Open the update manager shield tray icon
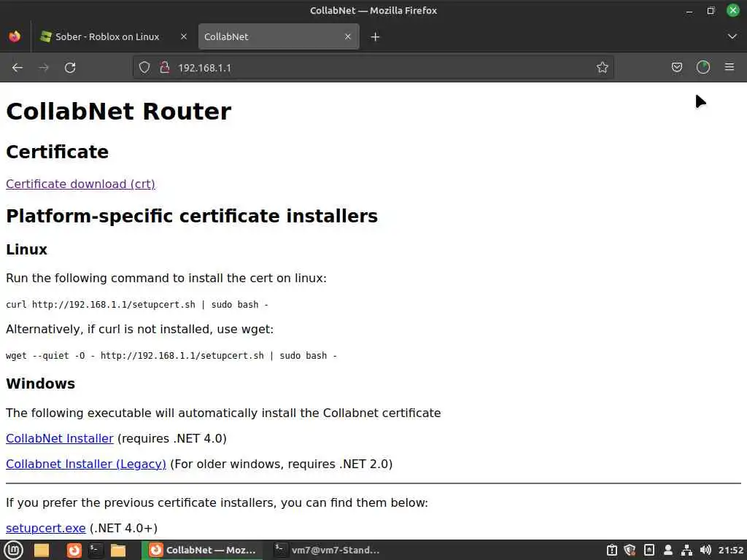Image resolution: width=747 pixels, height=560 pixels. (x=630, y=551)
